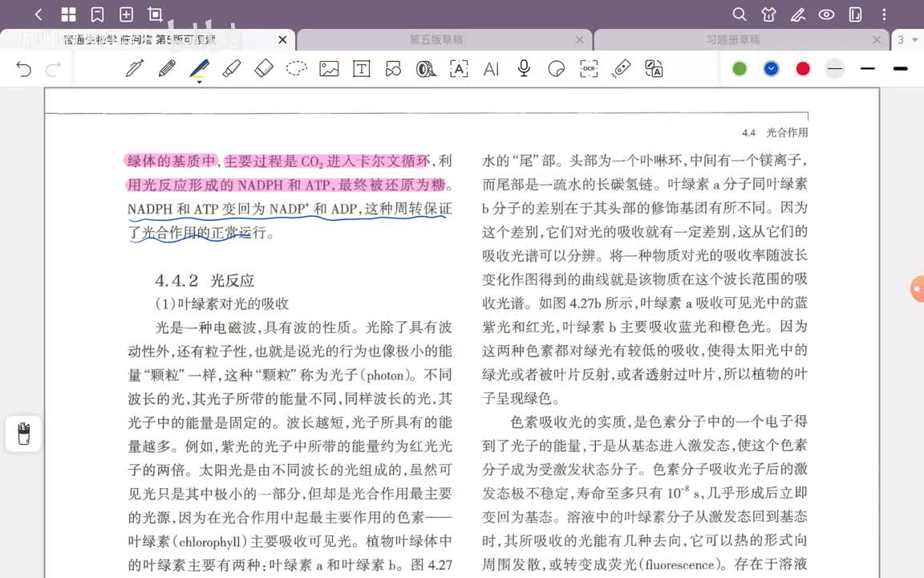The height and width of the screenshot is (578, 924).
Task: Close the 普通生物学 tab
Action: tap(283, 39)
